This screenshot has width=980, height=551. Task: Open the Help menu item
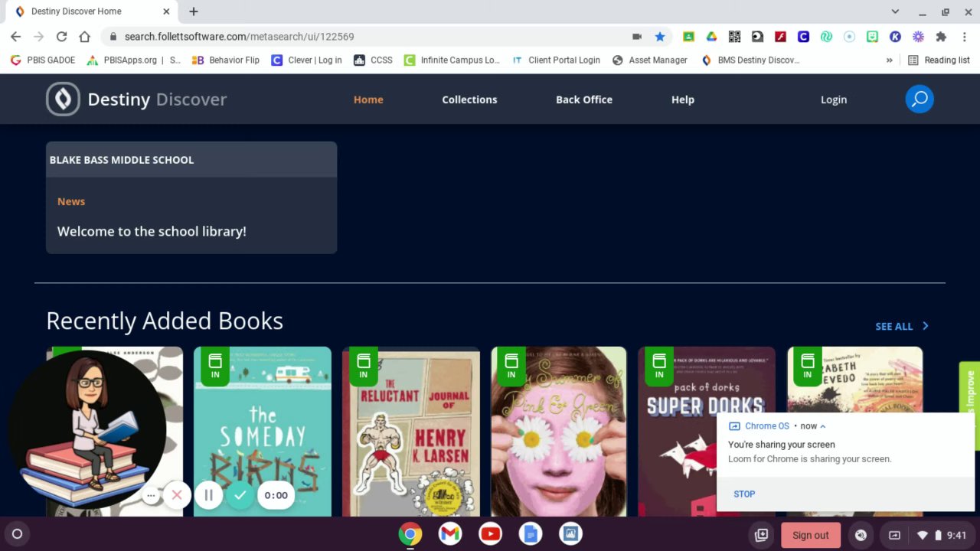point(683,99)
